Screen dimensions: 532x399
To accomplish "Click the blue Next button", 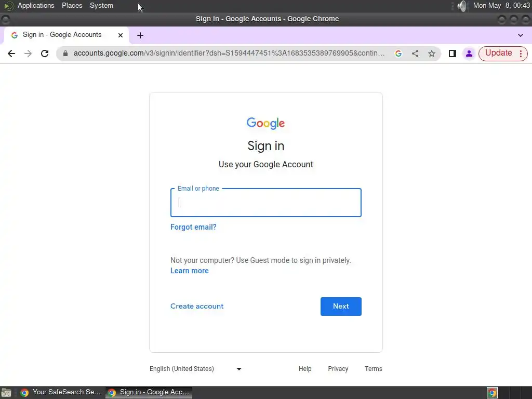I will (x=341, y=307).
